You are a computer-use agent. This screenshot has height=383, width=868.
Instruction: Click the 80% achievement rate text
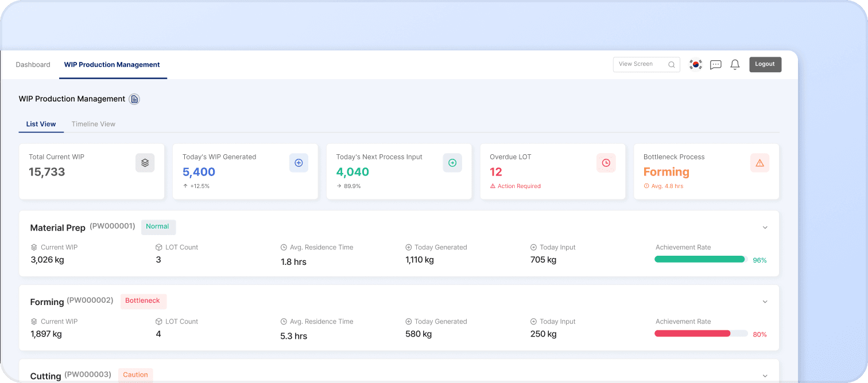(x=760, y=334)
